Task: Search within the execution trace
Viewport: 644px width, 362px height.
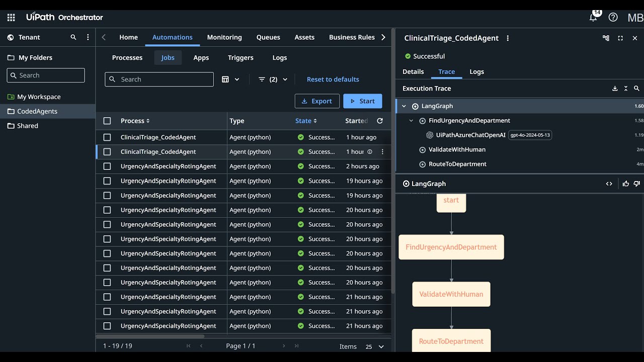Action: (636, 88)
